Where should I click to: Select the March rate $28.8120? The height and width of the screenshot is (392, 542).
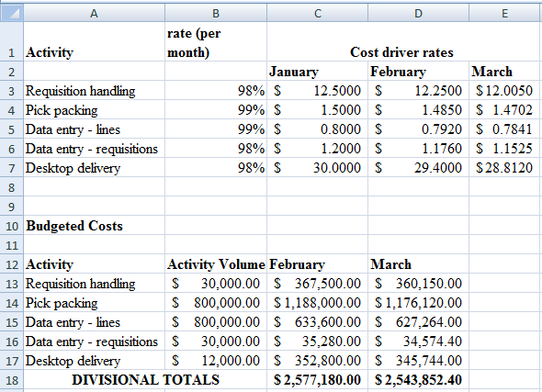pos(505,167)
